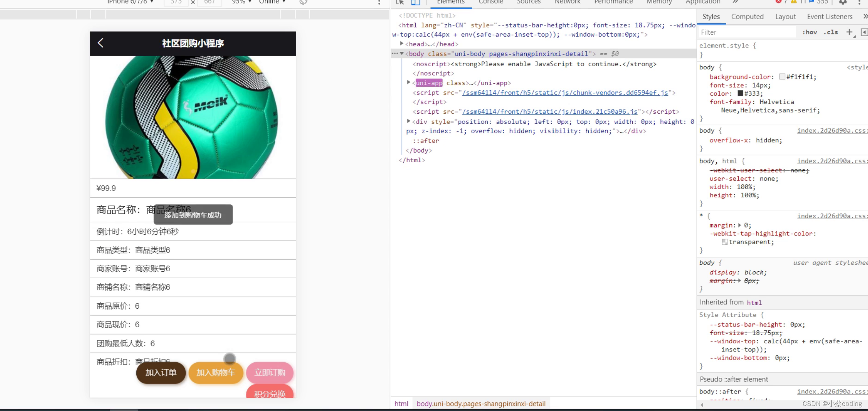
Task: Show more Styles pane tabs chevron
Action: (865, 16)
